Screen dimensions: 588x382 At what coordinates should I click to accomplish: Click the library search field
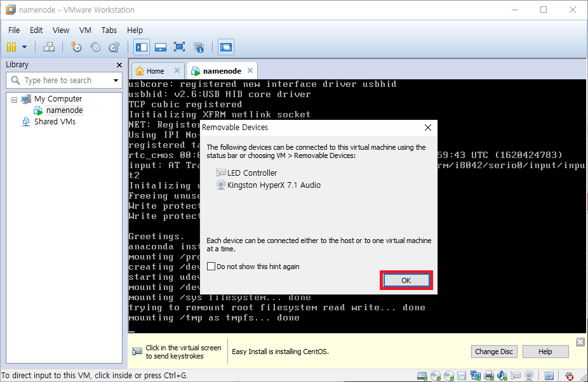tap(63, 80)
